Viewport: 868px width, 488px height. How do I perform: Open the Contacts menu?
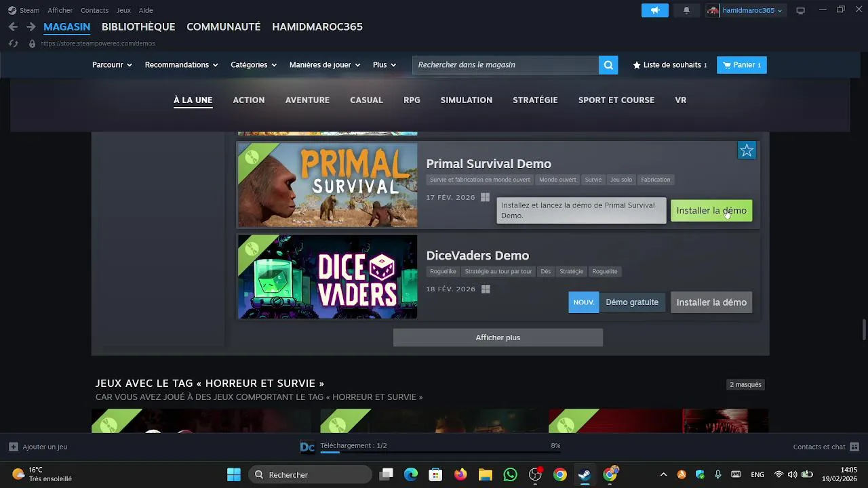[x=94, y=10]
